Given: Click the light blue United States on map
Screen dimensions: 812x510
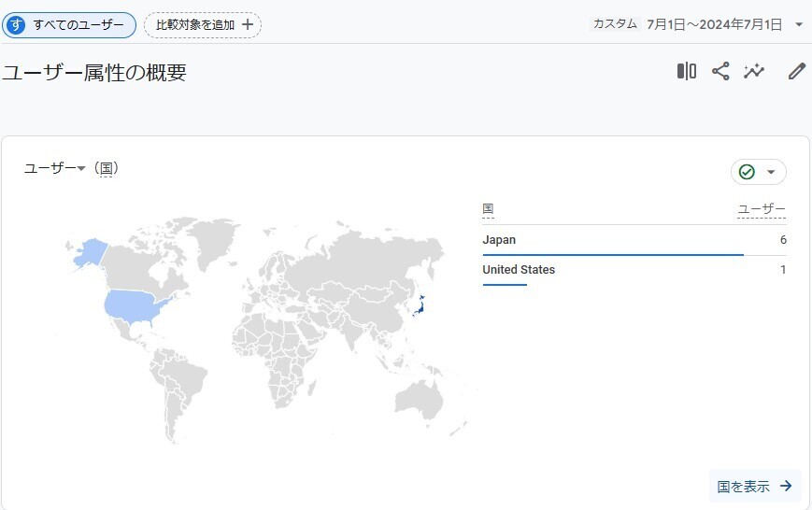Looking at the screenshot, I should 131,305.
